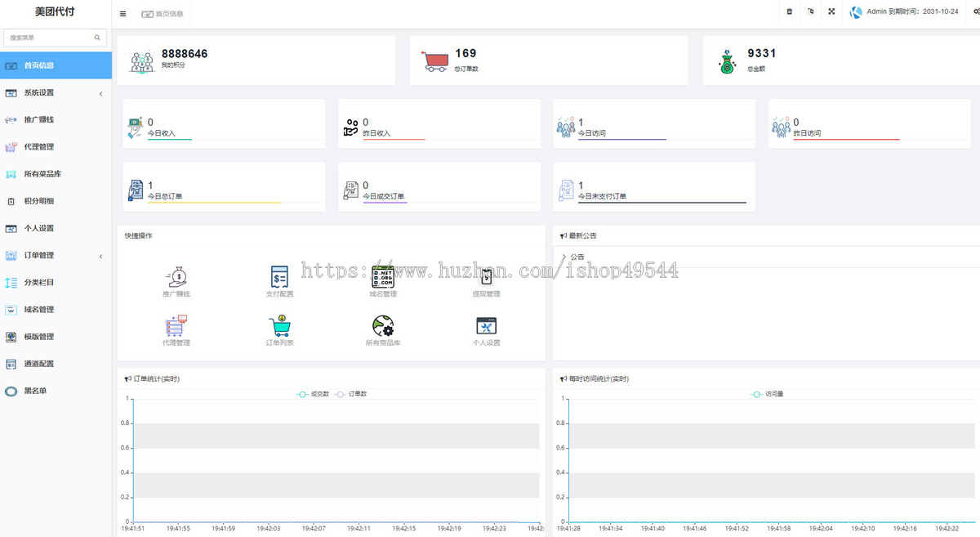Toggle 订单数 series in order chart legend

[351, 393]
